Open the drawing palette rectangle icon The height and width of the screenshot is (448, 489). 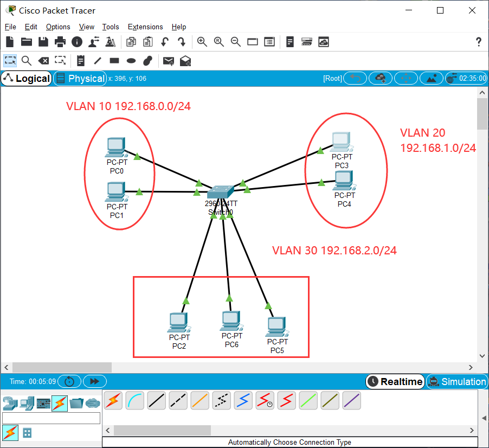[253, 42]
